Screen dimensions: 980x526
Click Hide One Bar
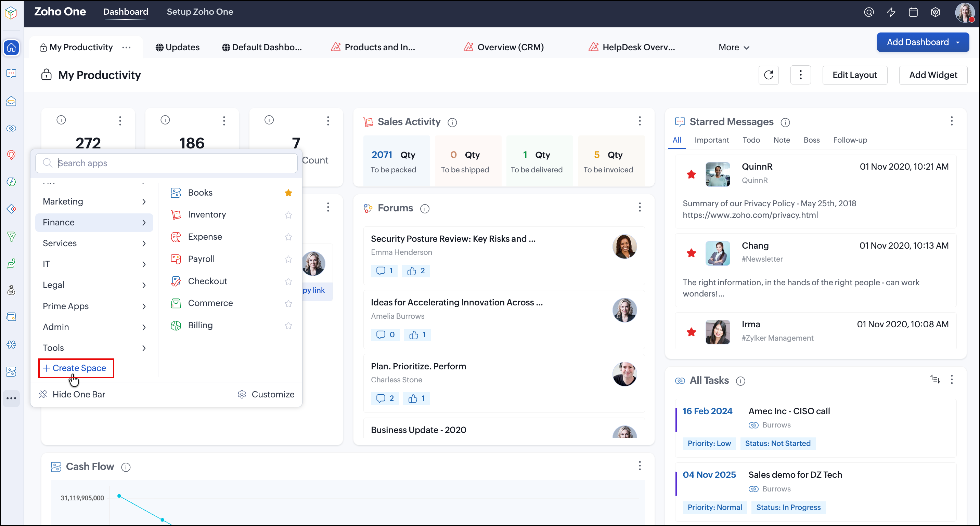tap(72, 394)
